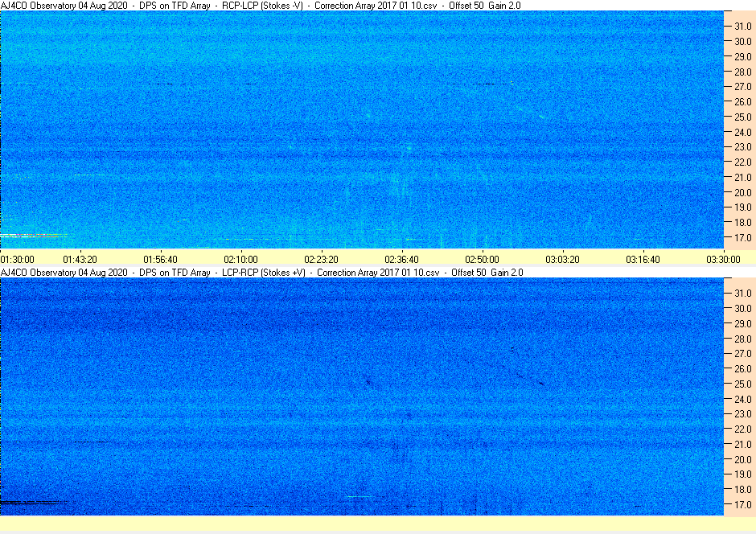Click 'Offset 50 Gain 2.0' in lower title
The height and width of the screenshot is (534, 756).
click(x=487, y=273)
